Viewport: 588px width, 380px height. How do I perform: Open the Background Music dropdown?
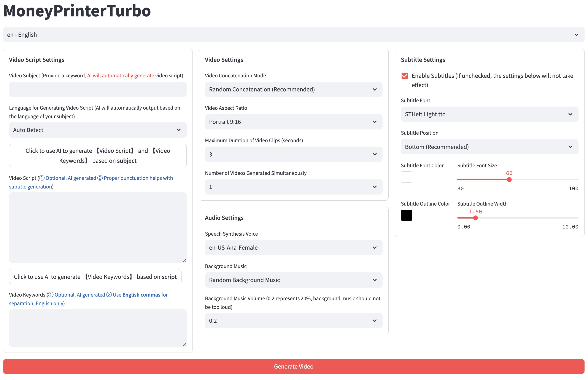click(x=293, y=280)
